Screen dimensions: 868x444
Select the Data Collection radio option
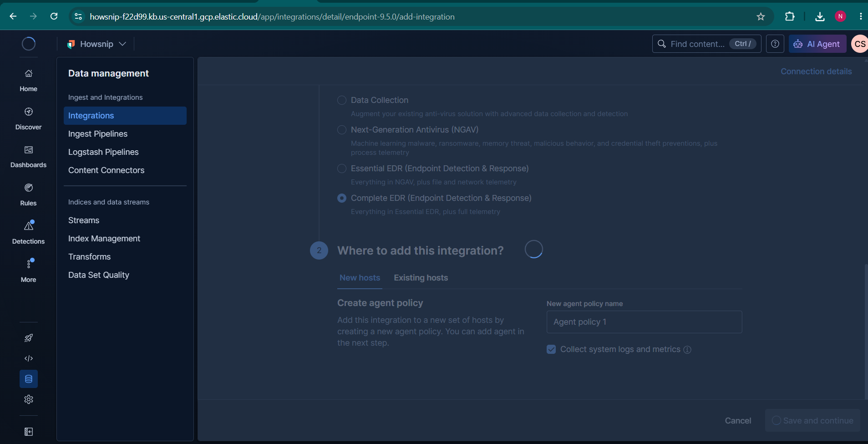tap(342, 100)
